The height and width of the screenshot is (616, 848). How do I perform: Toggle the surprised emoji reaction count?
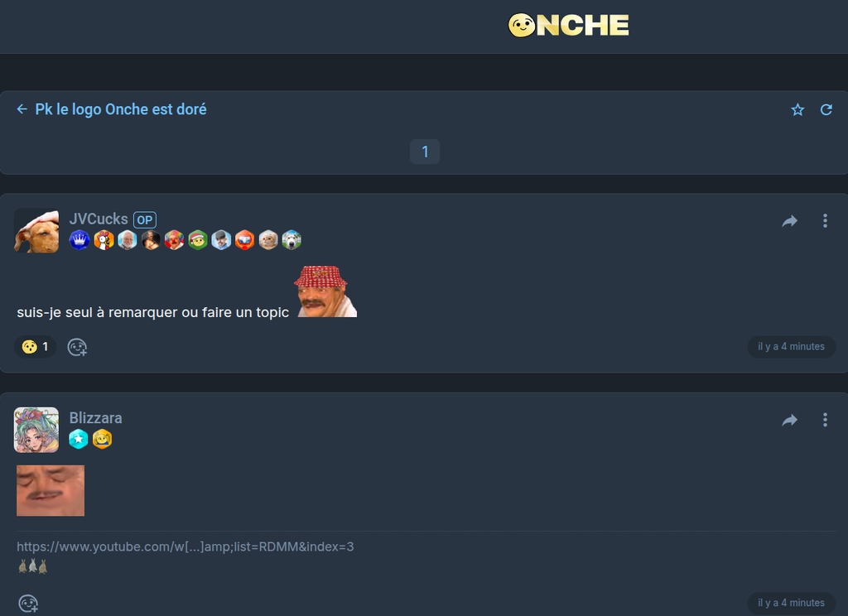pos(35,347)
